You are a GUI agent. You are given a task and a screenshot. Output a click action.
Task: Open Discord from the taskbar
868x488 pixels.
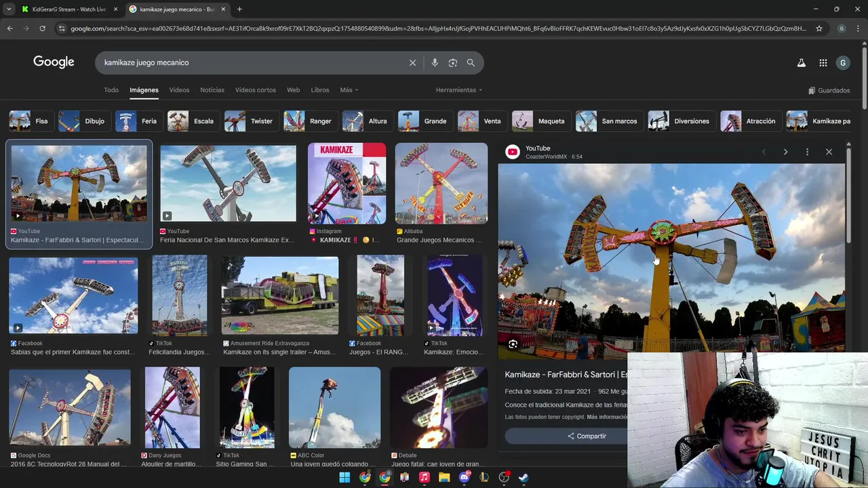click(465, 477)
